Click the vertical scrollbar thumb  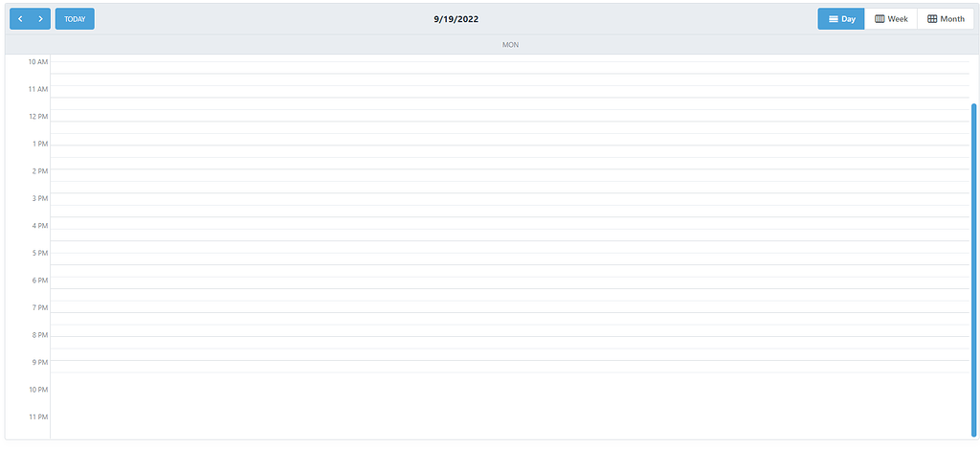[x=973, y=270]
